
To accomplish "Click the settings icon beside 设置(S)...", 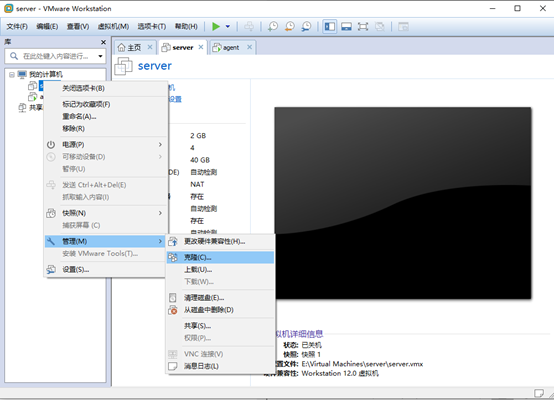I will tap(51, 270).
